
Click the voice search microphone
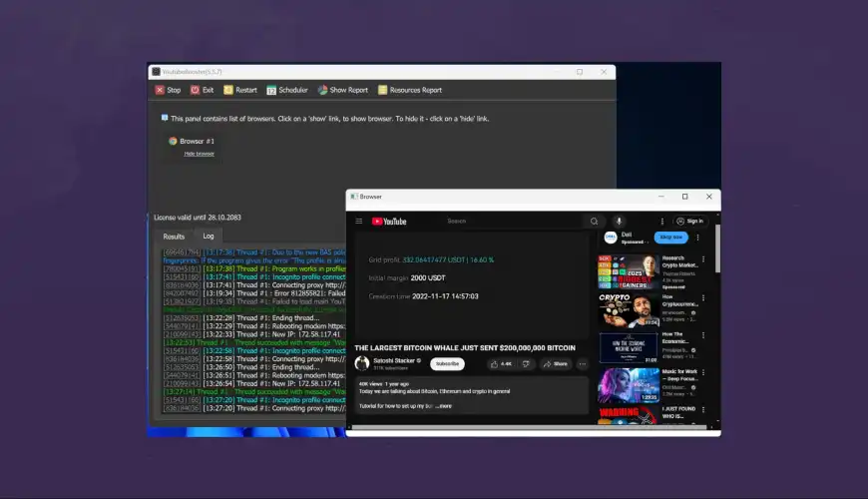tap(619, 221)
